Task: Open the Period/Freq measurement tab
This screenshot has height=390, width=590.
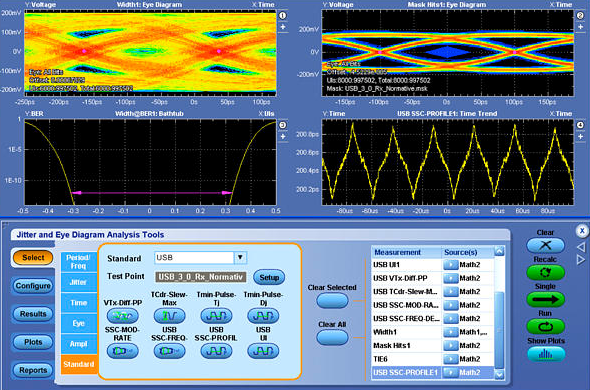Action: point(78,262)
